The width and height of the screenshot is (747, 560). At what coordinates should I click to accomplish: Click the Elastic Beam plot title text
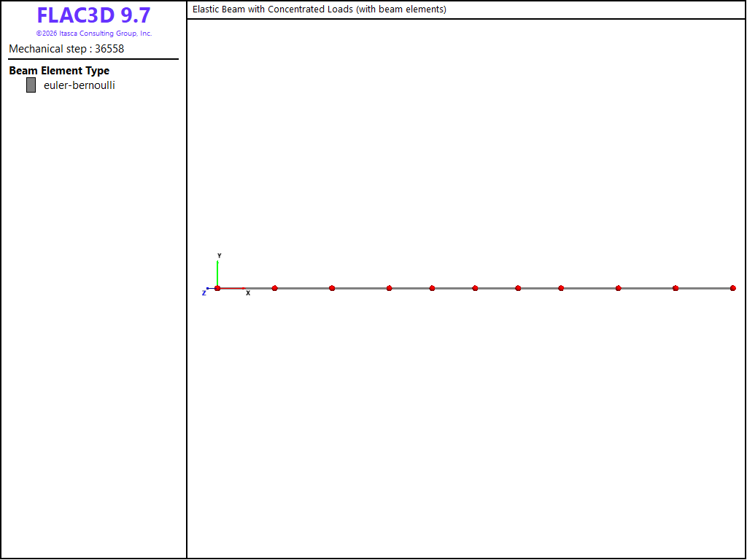[320, 9]
